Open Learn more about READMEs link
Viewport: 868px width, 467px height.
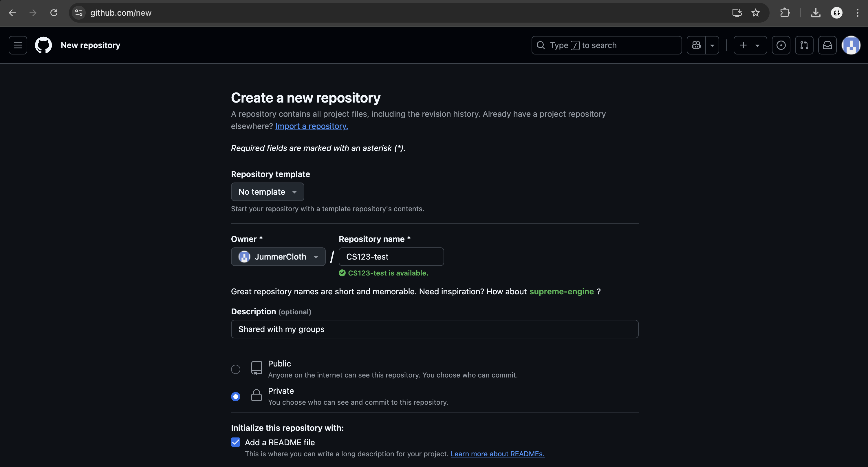[497, 454]
